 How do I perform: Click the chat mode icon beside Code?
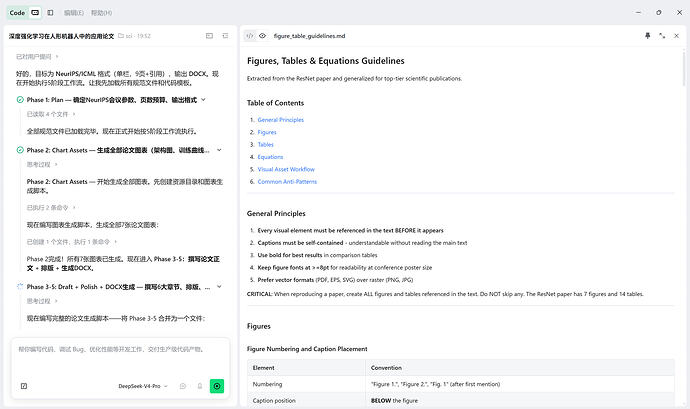click(x=35, y=13)
